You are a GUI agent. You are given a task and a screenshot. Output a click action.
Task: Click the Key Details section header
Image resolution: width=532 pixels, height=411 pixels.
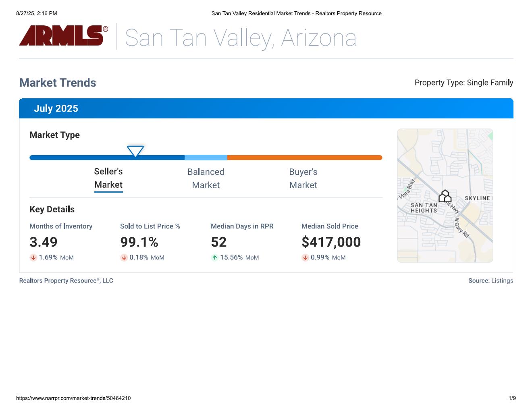click(52, 210)
